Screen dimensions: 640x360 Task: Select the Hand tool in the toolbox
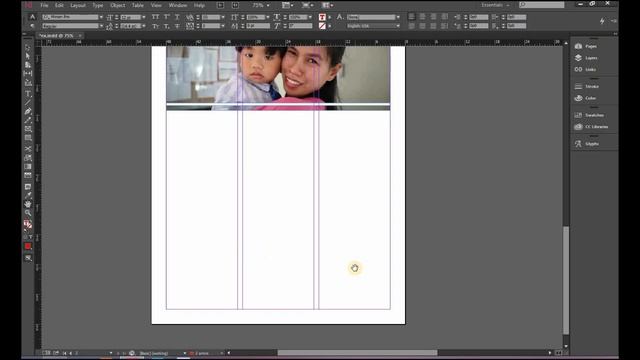[x=28, y=204]
